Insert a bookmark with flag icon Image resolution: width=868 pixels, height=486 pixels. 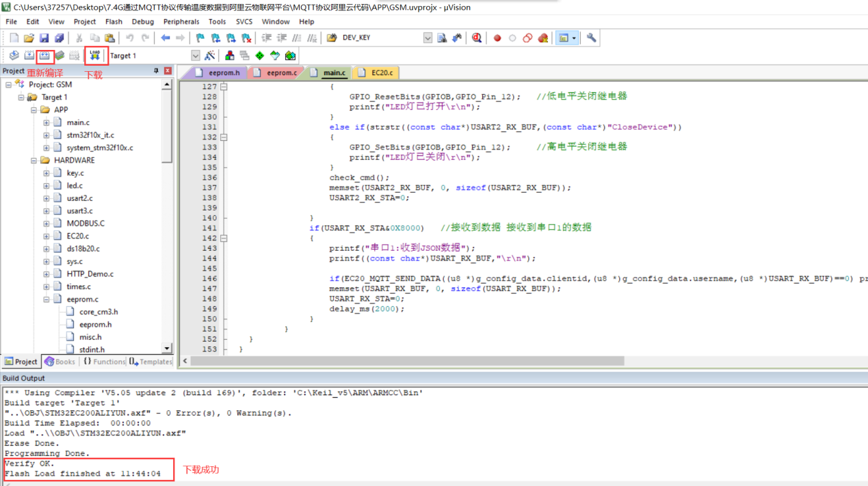pos(200,38)
